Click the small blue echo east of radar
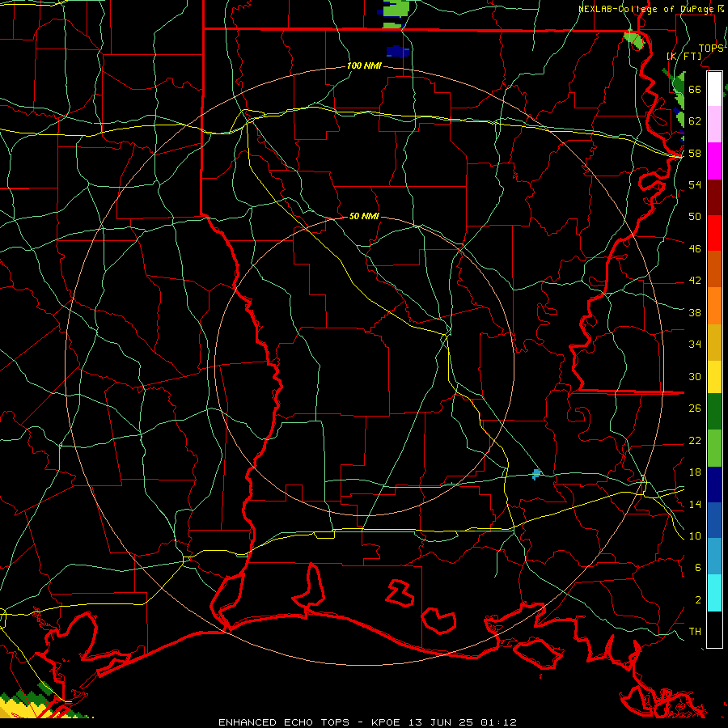728x728 pixels. (536, 474)
